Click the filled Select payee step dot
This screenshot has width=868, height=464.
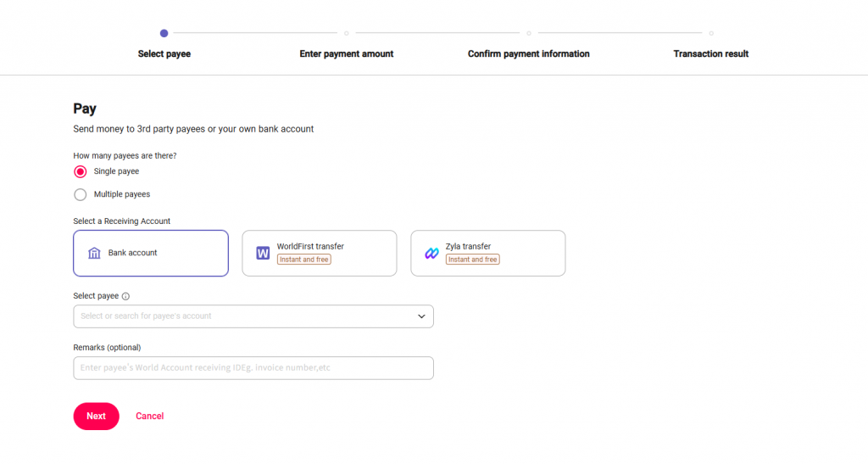pyautogui.click(x=164, y=33)
